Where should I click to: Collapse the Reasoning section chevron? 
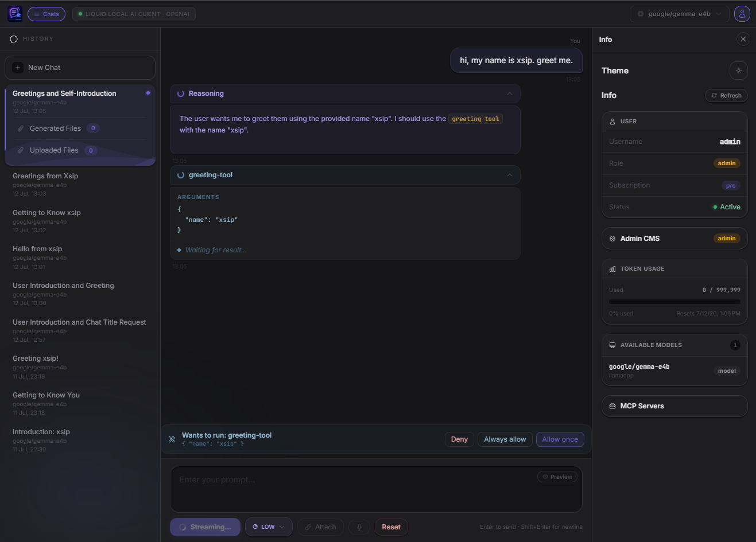click(510, 93)
